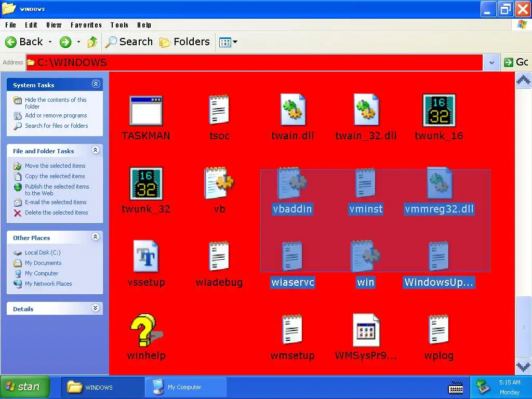The image size is (532, 399).
Task: Go to Local Disk (C:)
Action: 43,252
